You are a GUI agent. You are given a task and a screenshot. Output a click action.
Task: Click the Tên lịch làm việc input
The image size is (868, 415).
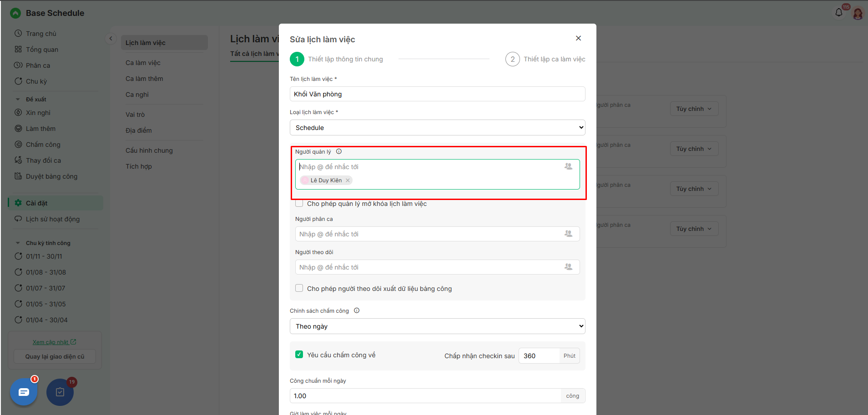tap(438, 94)
